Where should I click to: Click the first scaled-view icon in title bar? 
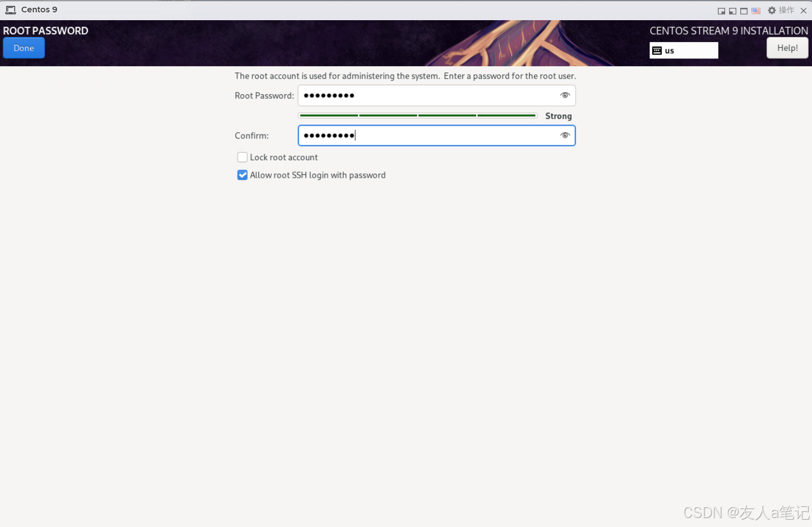point(721,11)
